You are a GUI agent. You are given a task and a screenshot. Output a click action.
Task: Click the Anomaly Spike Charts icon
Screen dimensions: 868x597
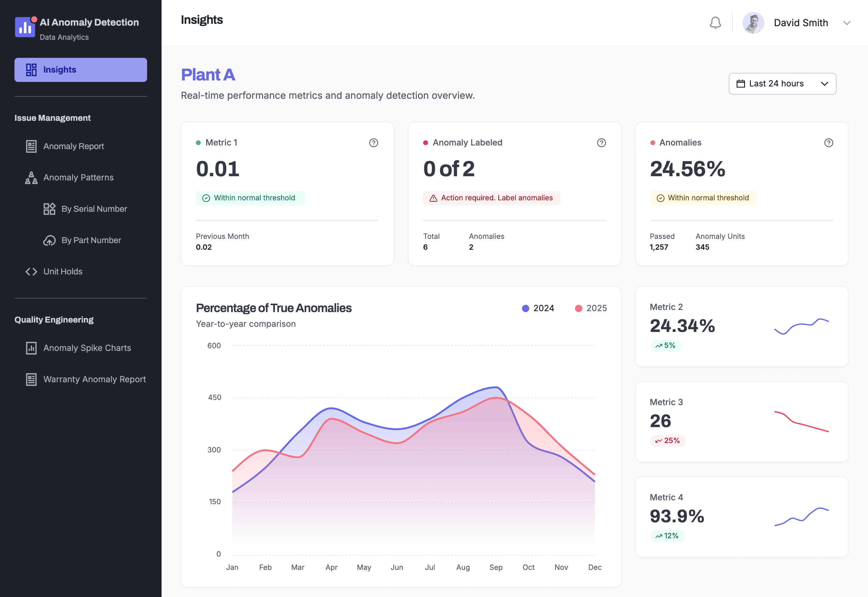(31, 348)
